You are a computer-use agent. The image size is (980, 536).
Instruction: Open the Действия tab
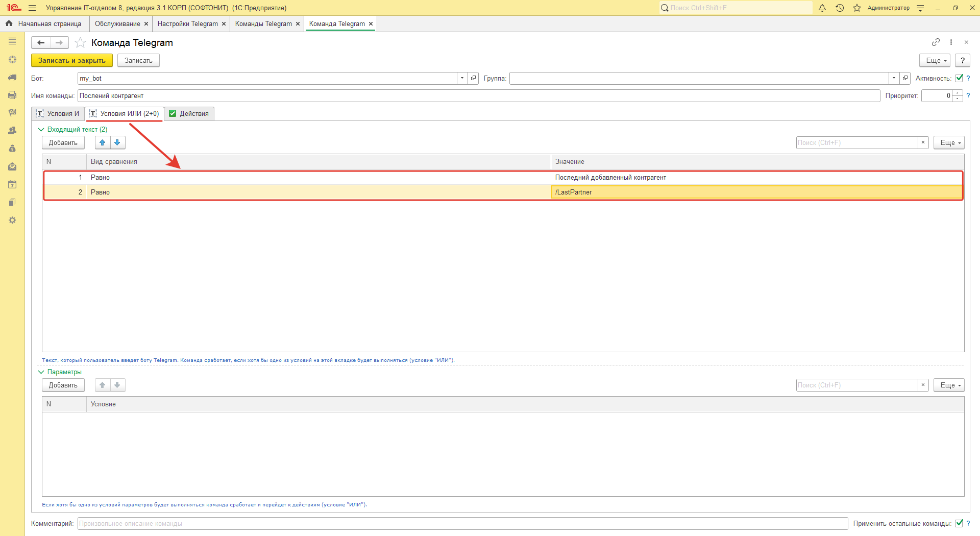(x=189, y=114)
